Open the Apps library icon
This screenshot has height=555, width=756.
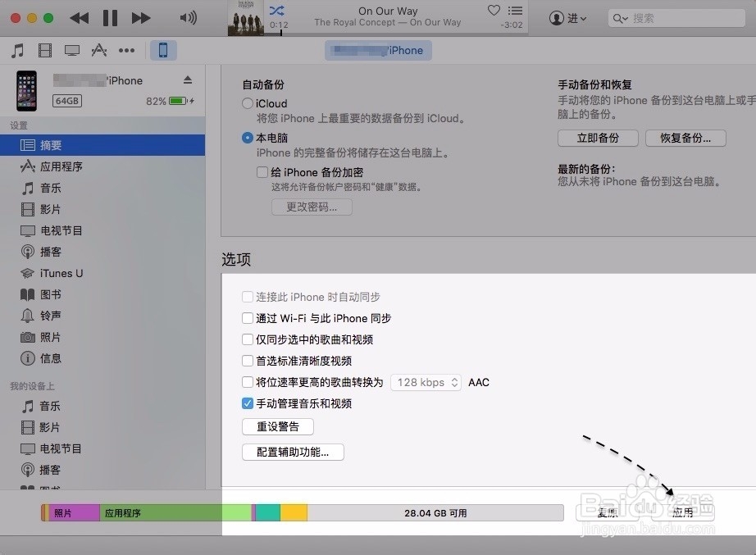point(99,50)
